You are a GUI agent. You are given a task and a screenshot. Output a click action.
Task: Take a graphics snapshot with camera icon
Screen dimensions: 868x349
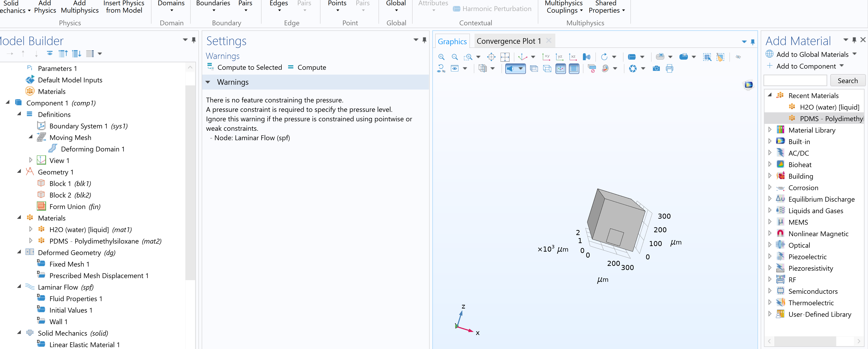656,69
